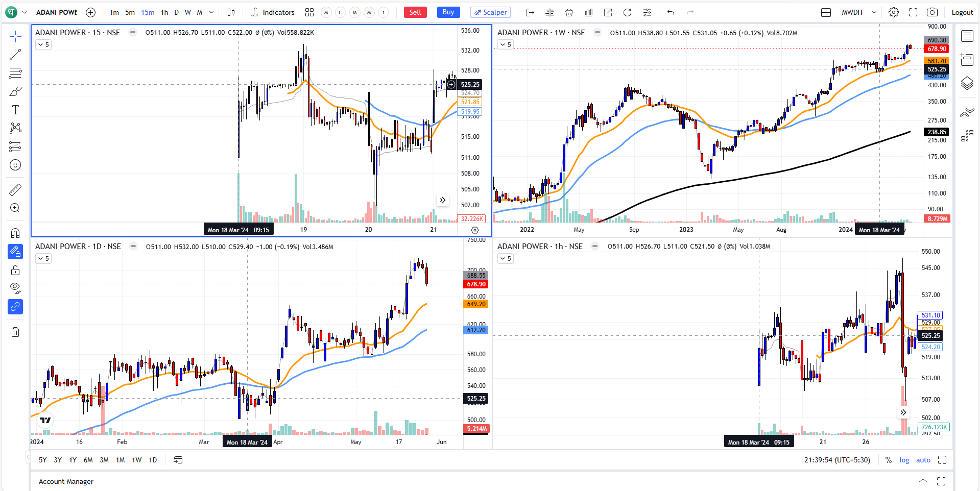The width and height of the screenshot is (980, 491).
Task: Select the 6M date range
Action: pos(88,460)
